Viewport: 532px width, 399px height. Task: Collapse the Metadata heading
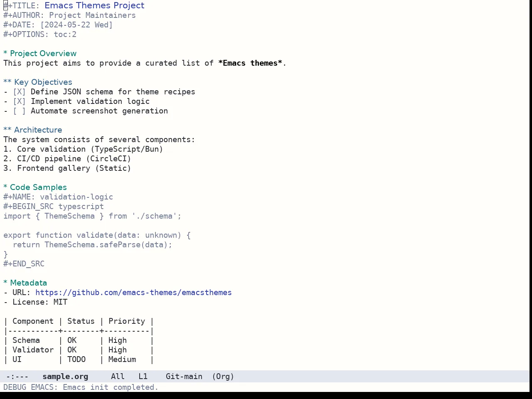click(x=25, y=283)
